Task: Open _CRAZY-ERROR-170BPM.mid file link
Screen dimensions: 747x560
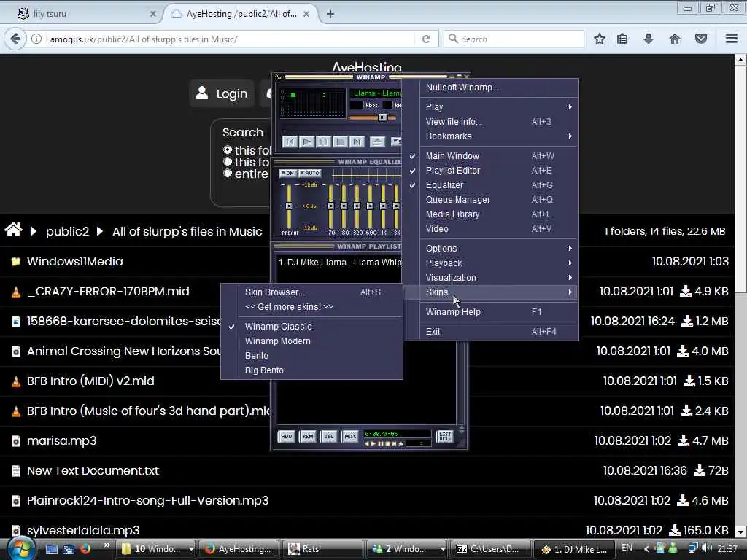Action: 108,292
